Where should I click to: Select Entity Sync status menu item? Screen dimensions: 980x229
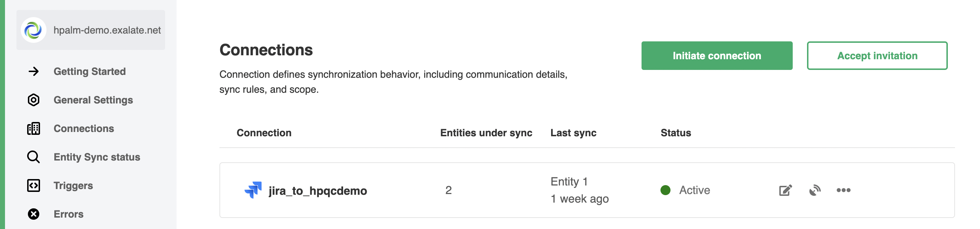coord(96,157)
